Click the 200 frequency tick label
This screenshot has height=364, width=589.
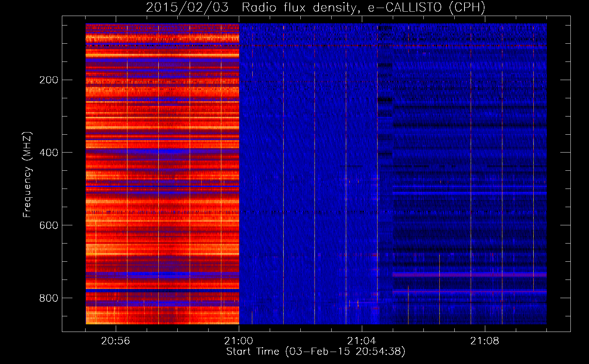[x=49, y=80]
